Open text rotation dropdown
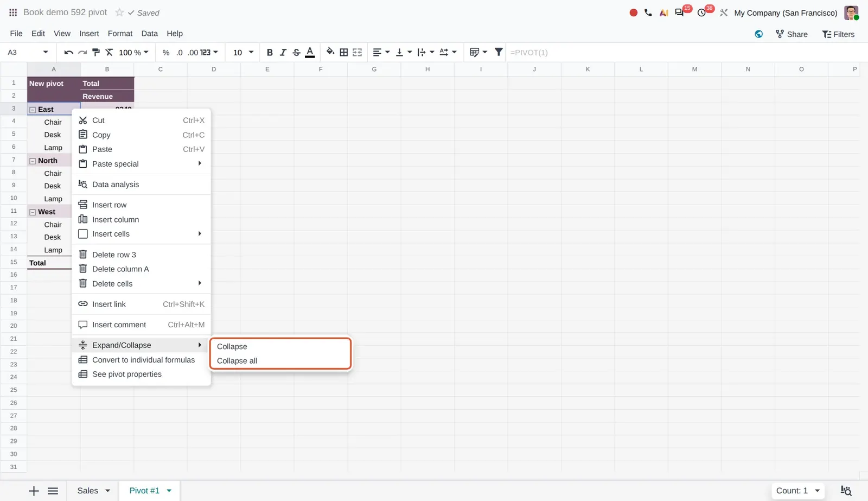The height and width of the screenshot is (501, 868). coord(448,53)
